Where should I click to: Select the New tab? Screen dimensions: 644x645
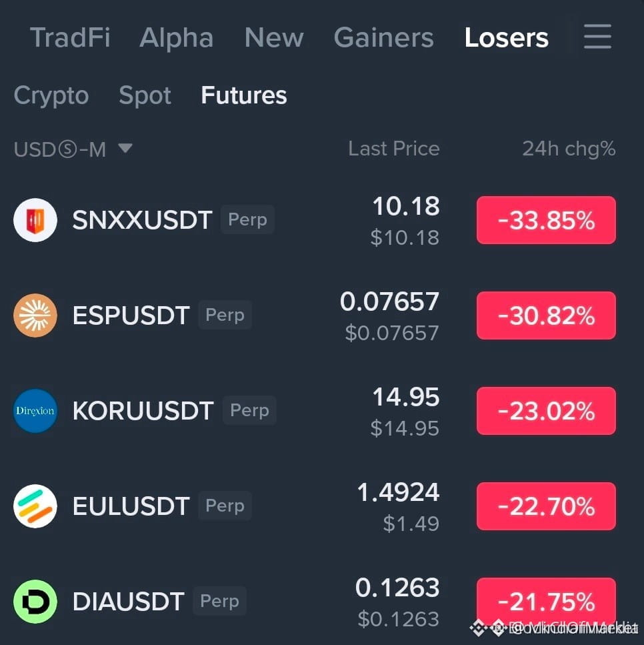point(274,38)
